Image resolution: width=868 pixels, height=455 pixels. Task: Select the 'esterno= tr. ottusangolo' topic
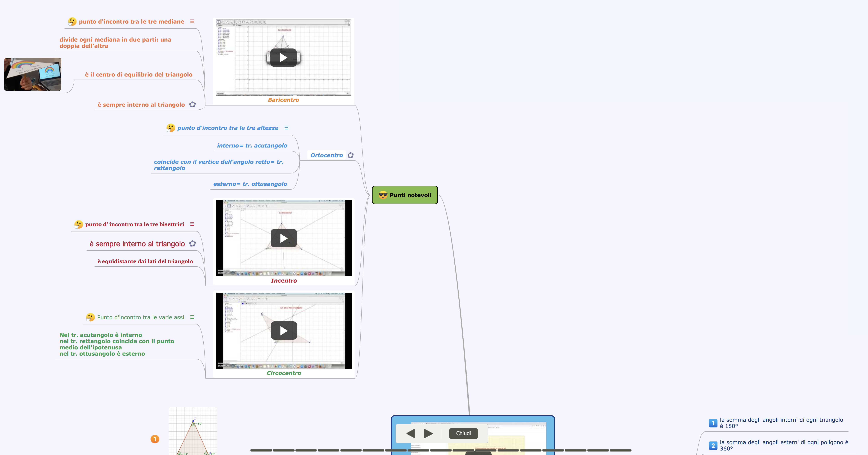(250, 184)
